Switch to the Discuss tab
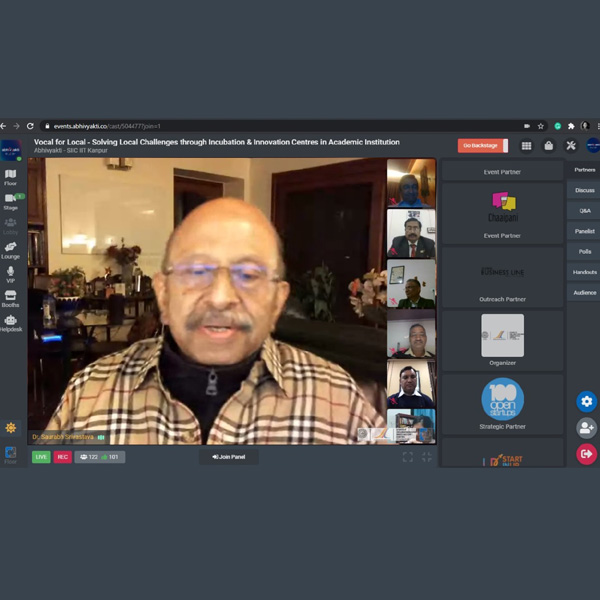The width and height of the screenshot is (600, 600). [x=584, y=190]
